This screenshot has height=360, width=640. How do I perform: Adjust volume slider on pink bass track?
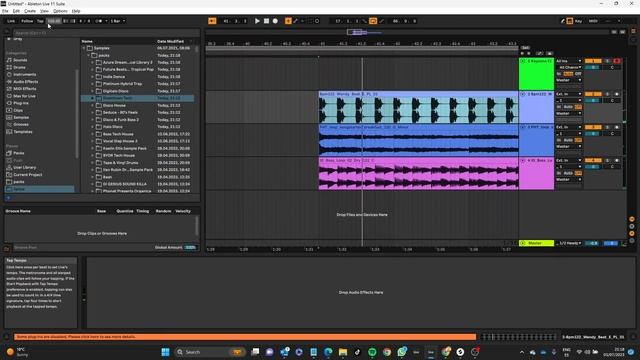[592, 167]
